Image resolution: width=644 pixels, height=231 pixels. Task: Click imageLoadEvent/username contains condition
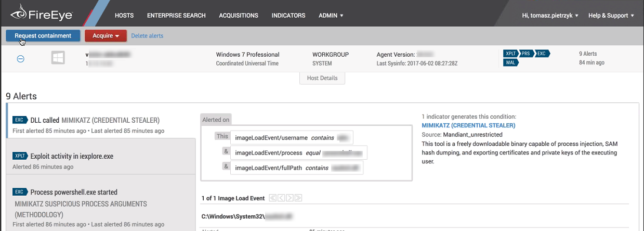click(x=292, y=137)
